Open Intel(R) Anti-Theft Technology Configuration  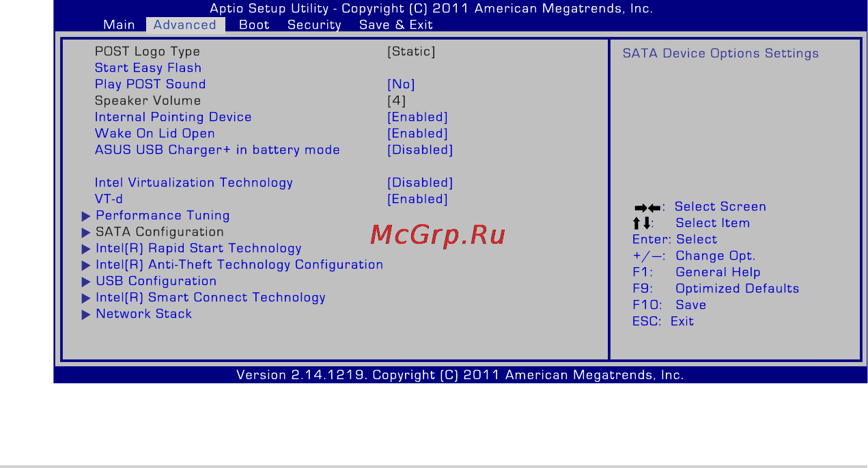(x=239, y=265)
